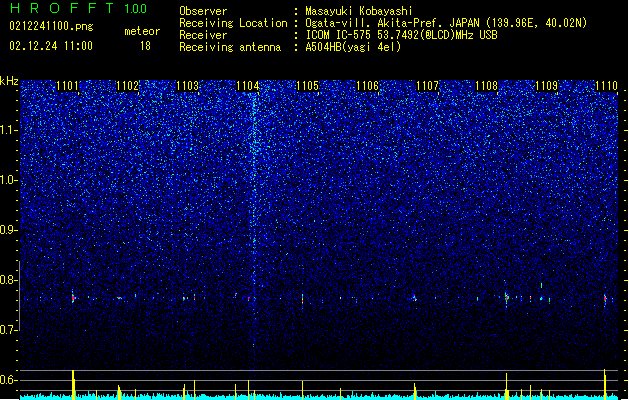Click time marker 1102
The height and width of the screenshot is (400, 629).
tap(128, 86)
